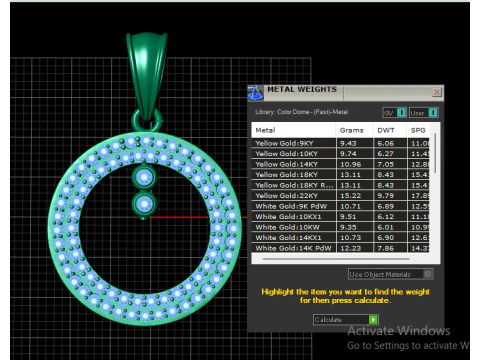Click the 9.35 grams value
The height and width of the screenshot is (360, 480).
tap(348, 227)
